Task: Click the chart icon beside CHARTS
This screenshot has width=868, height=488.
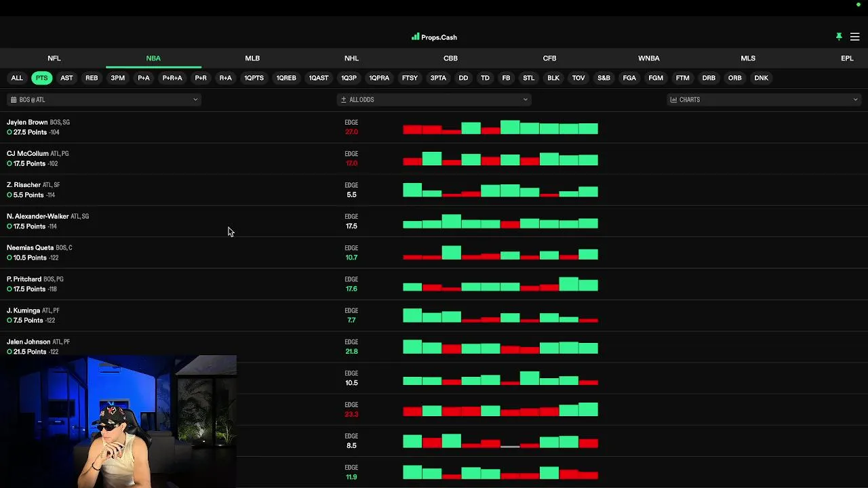Action: (673, 100)
